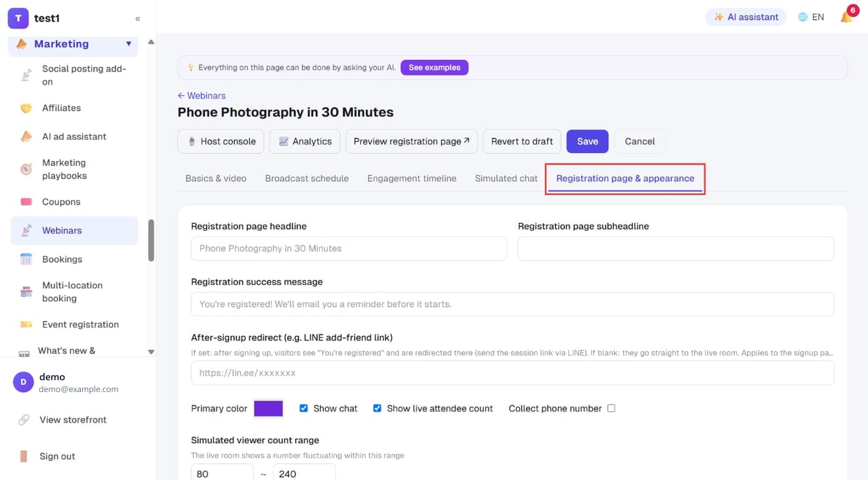Click the Coupons ticket icon

26,202
